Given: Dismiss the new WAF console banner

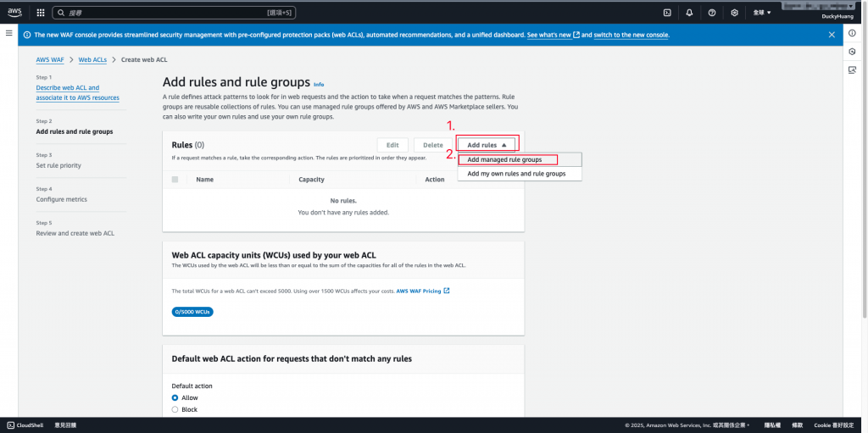Looking at the screenshot, I should [832, 35].
